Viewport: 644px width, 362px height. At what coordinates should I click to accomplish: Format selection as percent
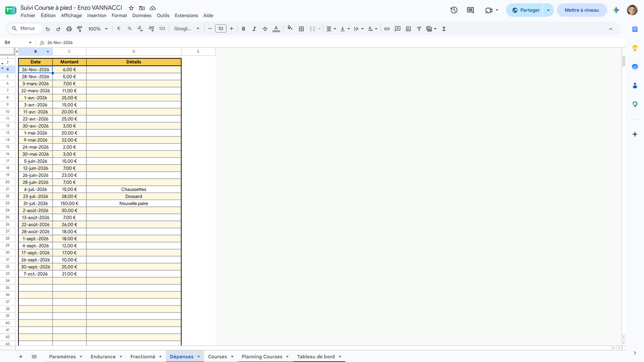[x=129, y=29]
